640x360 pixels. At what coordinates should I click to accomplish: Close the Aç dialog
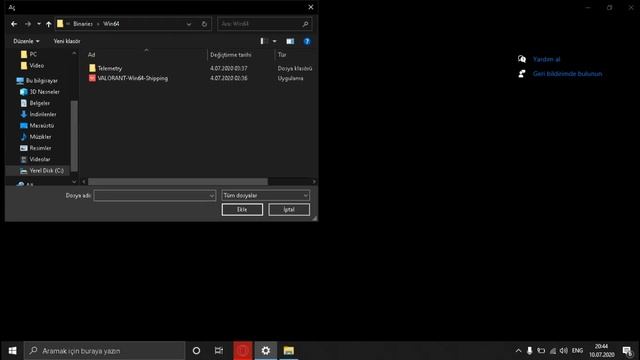(x=311, y=7)
